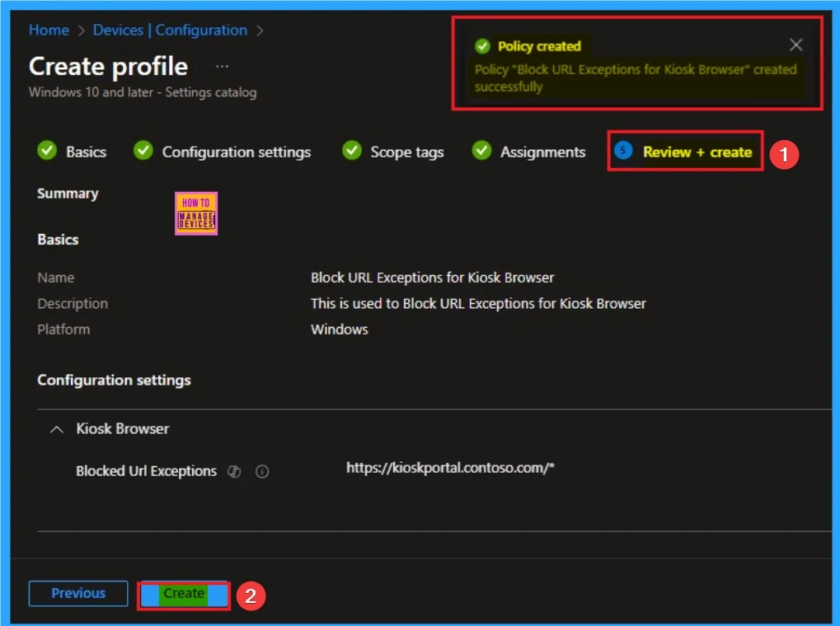Open the Devices | Configuration breadcrumb
This screenshot has height=626, width=840.
pyautogui.click(x=170, y=30)
